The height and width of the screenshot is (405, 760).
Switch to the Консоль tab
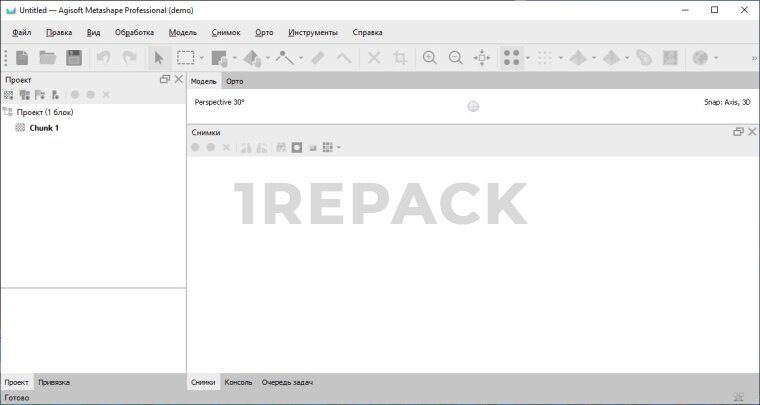pyautogui.click(x=238, y=382)
